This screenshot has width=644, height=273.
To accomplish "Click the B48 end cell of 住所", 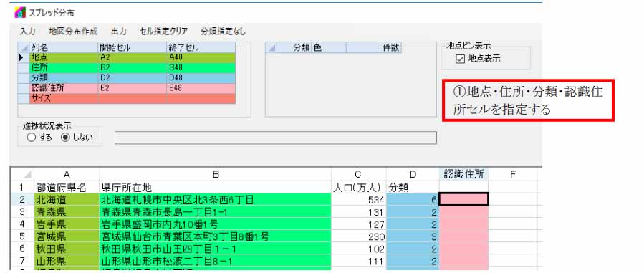I will click(201, 67).
